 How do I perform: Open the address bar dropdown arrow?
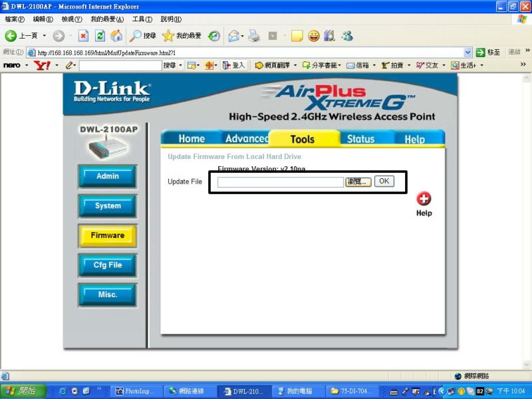tap(467, 53)
